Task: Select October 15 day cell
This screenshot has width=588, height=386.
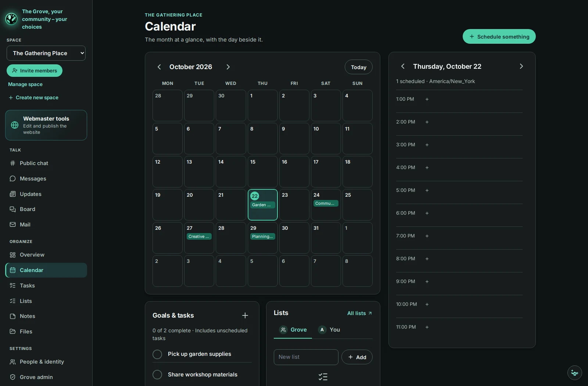Action: [x=263, y=172]
